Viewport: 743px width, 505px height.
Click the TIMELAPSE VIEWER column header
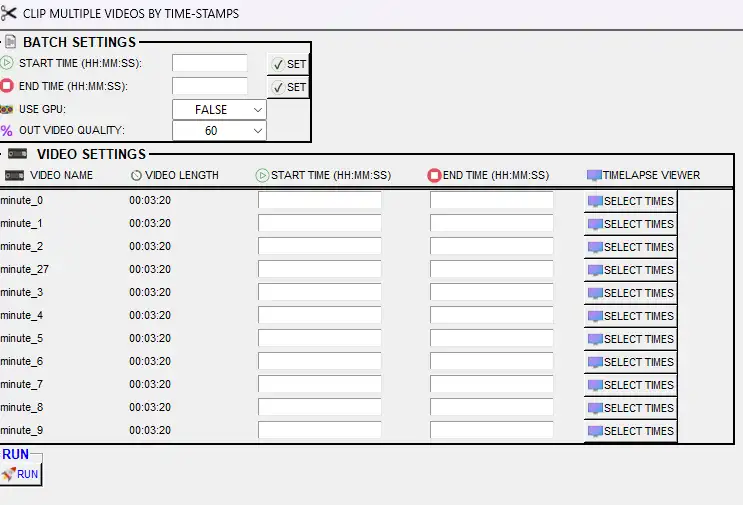coord(652,175)
